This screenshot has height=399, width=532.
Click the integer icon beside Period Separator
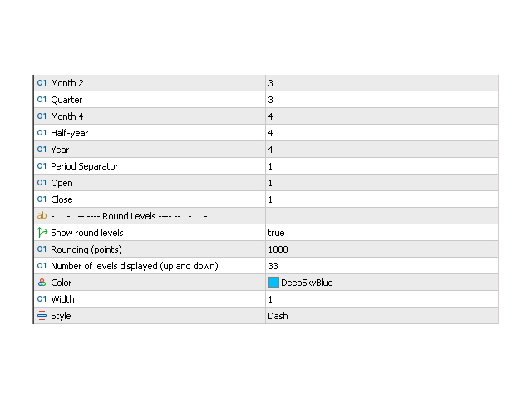click(42, 166)
